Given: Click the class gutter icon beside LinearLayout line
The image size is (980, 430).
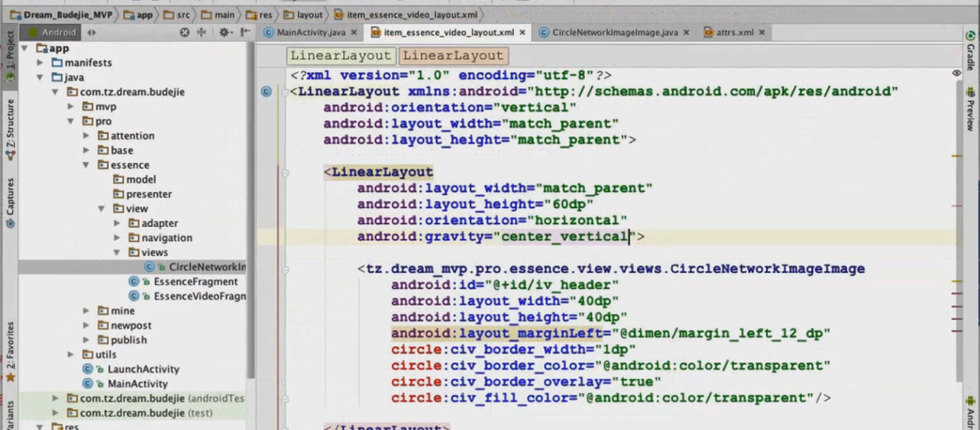Looking at the screenshot, I should (x=266, y=91).
